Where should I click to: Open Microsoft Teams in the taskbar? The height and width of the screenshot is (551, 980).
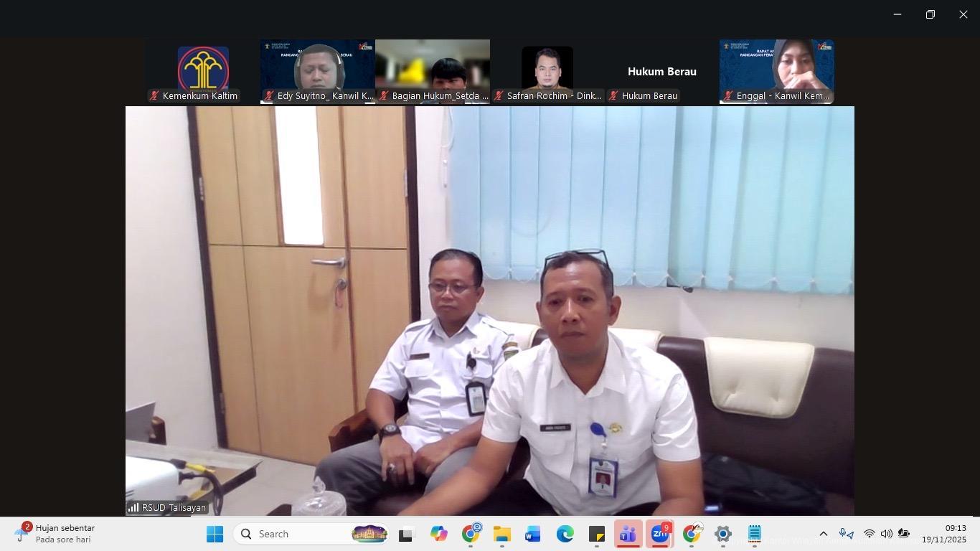(x=628, y=534)
